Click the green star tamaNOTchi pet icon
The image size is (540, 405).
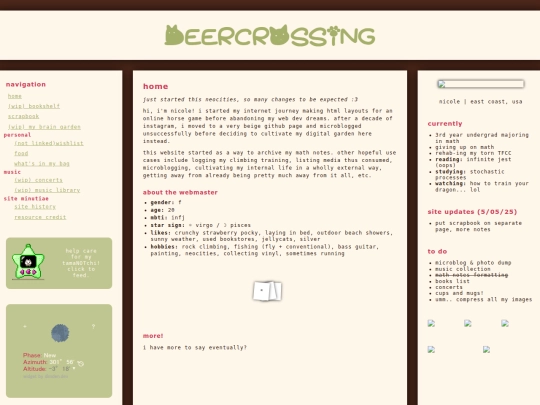pyautogui.click(x=28, y=262)
